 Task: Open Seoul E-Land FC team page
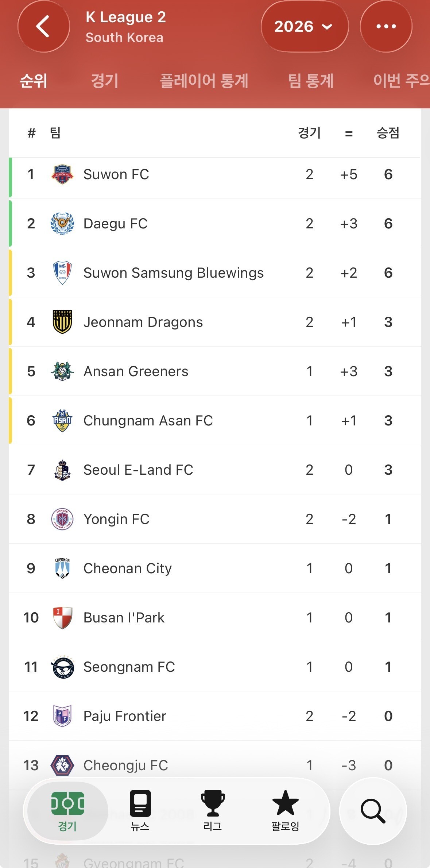[x=138, y=470]
